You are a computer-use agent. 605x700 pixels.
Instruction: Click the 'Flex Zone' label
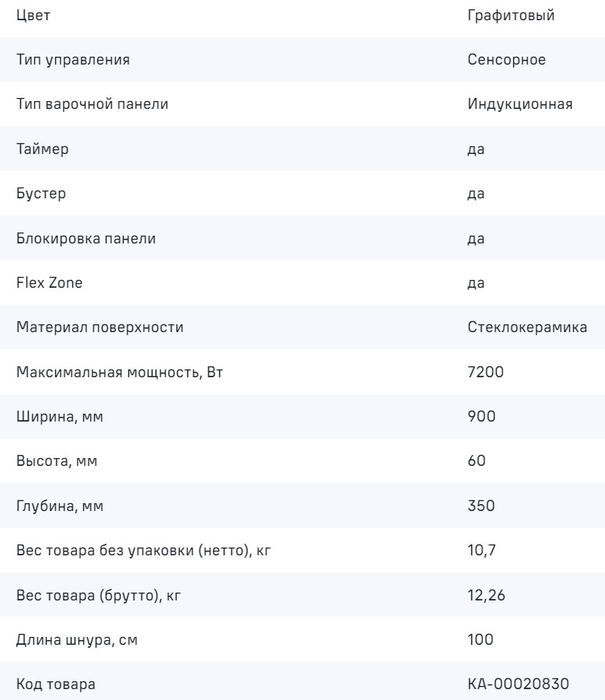[x=49, y=283]
